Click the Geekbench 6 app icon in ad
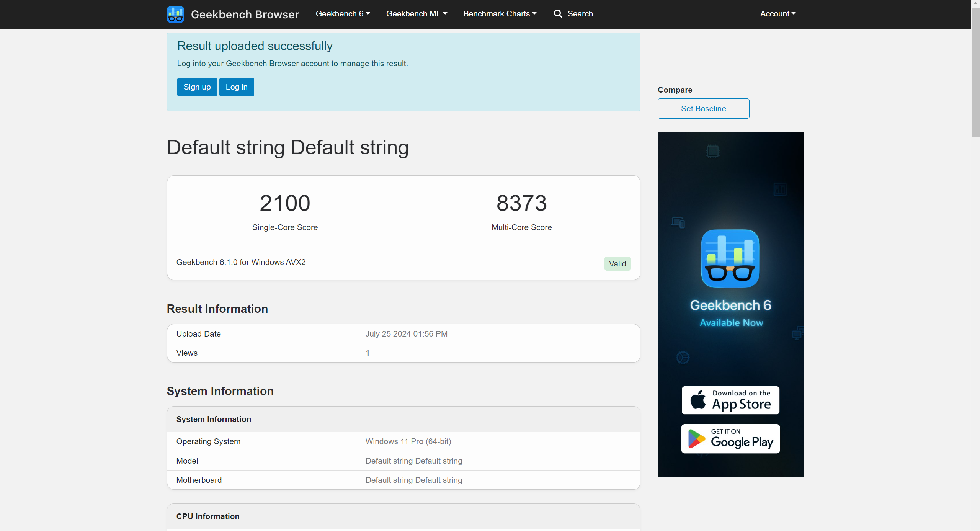 (730, 258)
